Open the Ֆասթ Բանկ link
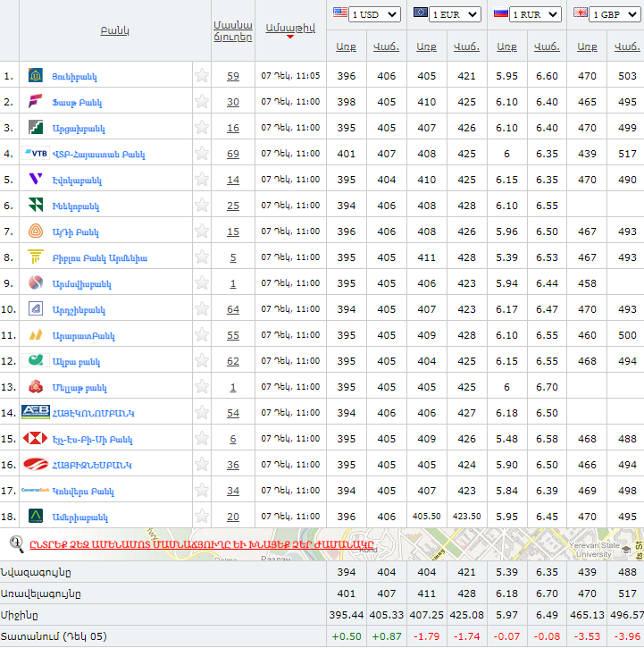Image resolution: width=644 pixels, height=648 pixels. 77,103
